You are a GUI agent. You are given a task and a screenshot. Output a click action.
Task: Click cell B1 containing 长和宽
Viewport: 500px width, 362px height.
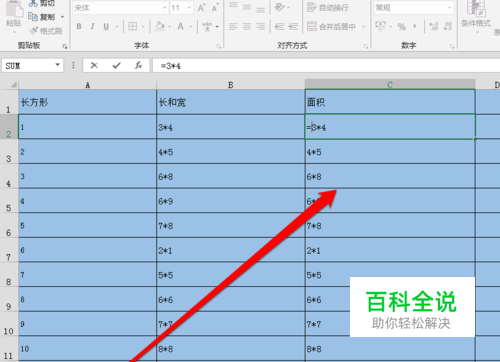(230, 102)
